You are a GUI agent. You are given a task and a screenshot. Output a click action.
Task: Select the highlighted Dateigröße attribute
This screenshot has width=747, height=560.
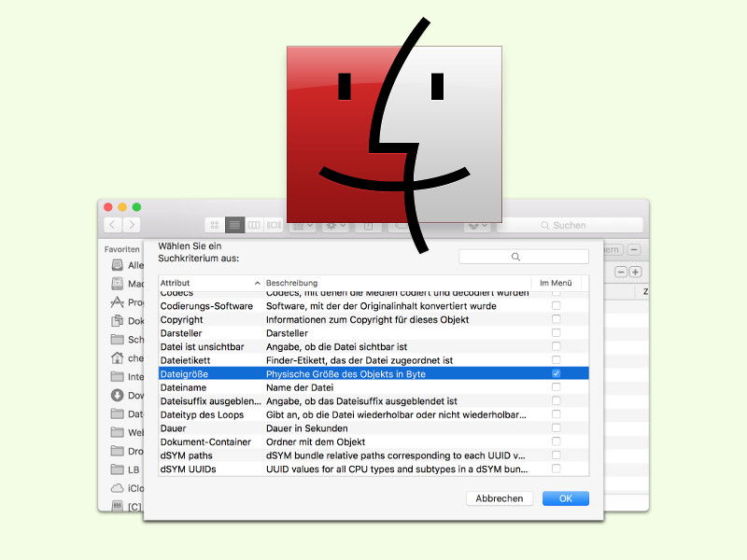(x=373, y=374)
